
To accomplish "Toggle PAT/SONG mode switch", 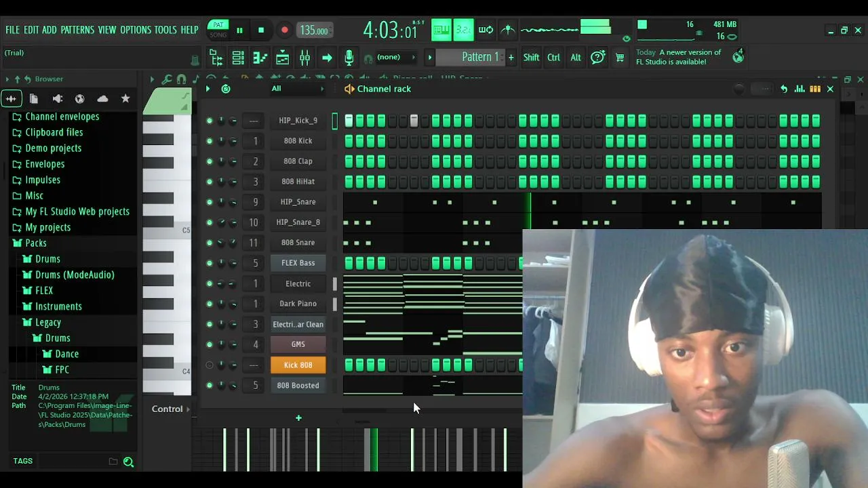I will click(x=218, y=30).
